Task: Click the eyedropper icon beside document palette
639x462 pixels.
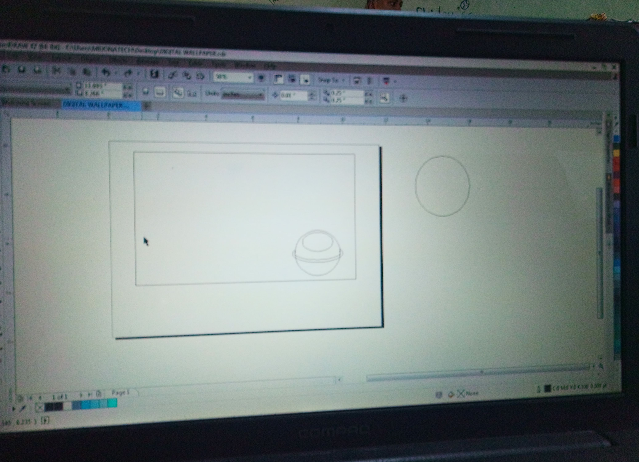Action: [x=23, y=408]
